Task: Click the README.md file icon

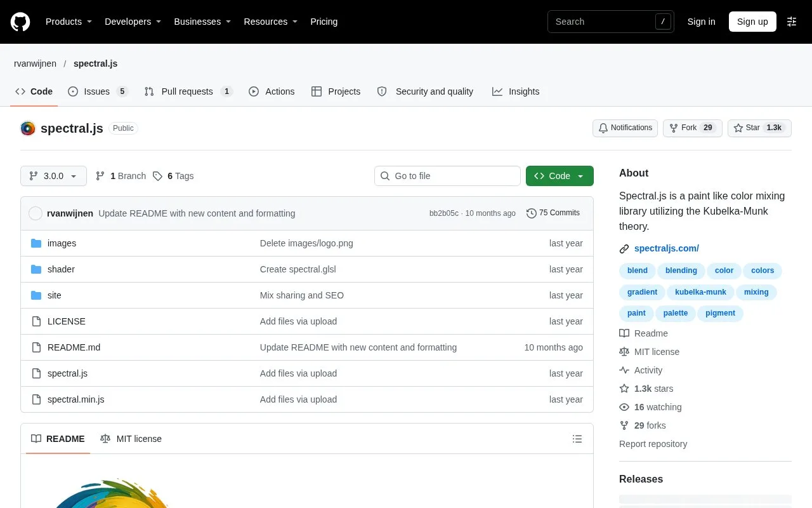Action: [36, 347]
